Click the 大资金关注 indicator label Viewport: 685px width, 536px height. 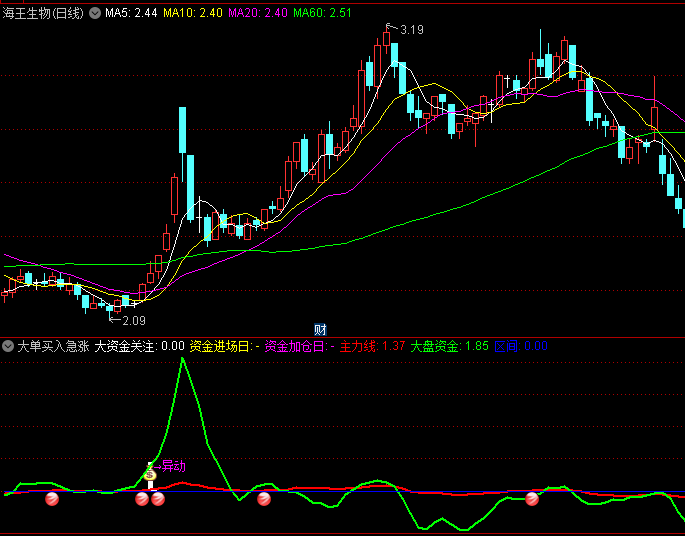coord(125,346)
